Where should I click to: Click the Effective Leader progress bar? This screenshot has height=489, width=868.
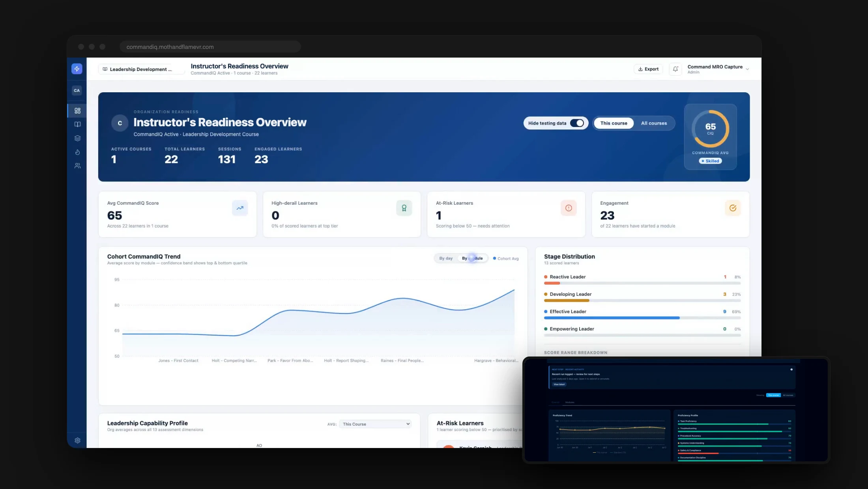coord(642,318)
